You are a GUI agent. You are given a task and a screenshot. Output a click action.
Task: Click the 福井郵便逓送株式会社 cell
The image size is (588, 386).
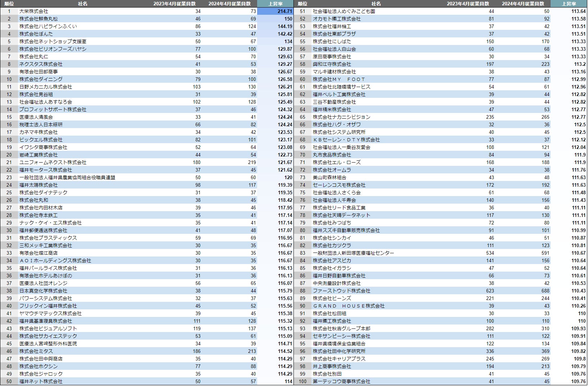[x=43, y=230]
